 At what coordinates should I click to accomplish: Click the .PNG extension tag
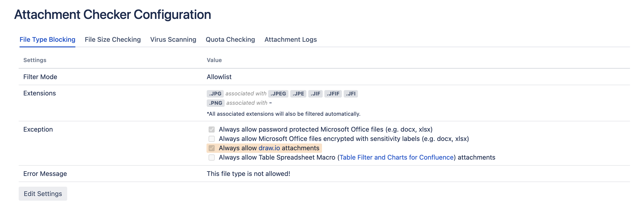(216, 103)
